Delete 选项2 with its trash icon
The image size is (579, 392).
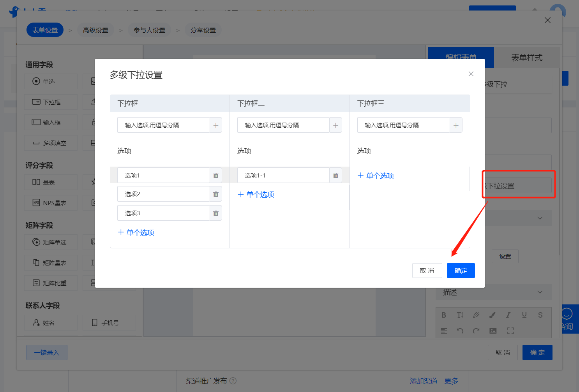click(216, 194)
